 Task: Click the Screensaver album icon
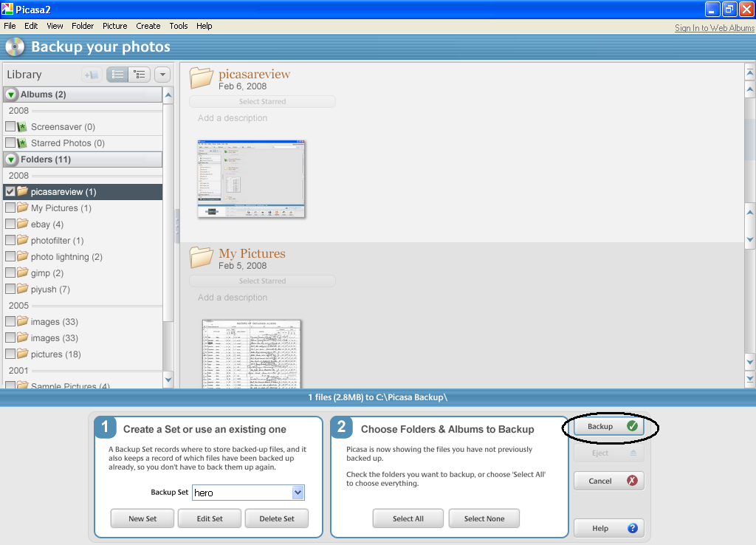pos(21,127)
